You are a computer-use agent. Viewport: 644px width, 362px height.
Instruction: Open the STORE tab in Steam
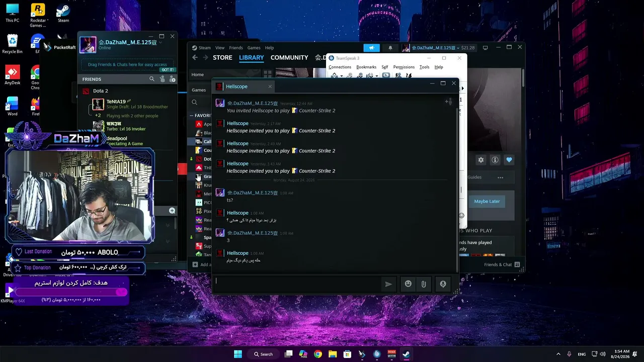[222, 58]
